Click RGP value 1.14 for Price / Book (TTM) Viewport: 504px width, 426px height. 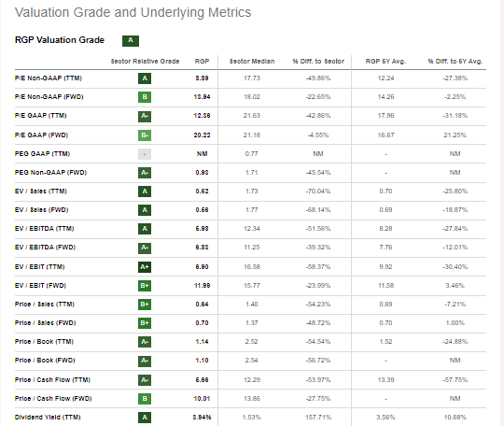pyautogui.click(x=202, y=342)
